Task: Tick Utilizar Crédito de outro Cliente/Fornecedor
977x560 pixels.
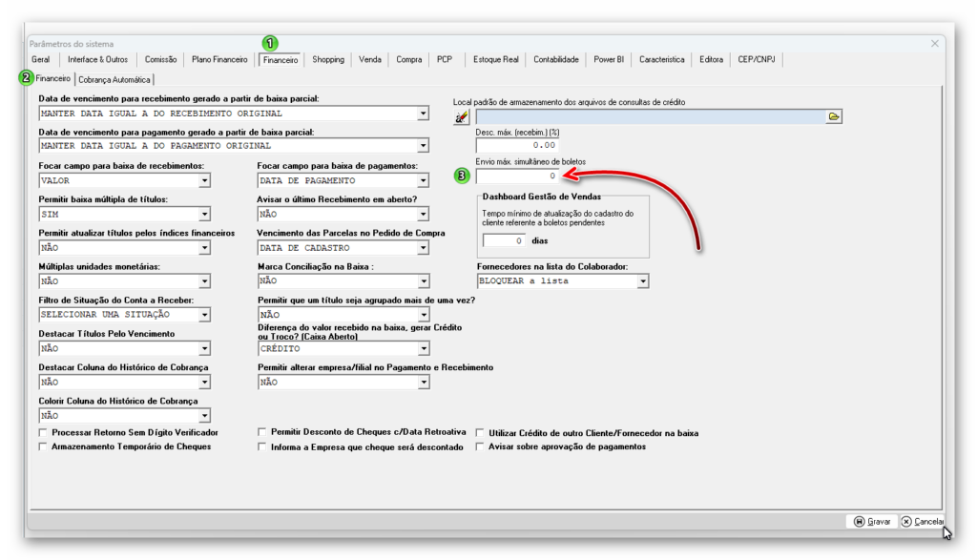Action: click(480, 433)
